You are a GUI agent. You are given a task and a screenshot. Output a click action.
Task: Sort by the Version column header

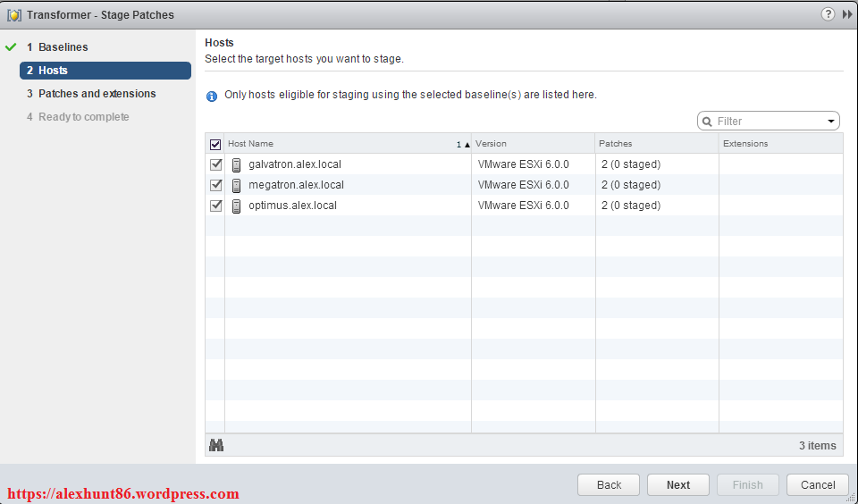pyautogui.click(x=533, y=143)
